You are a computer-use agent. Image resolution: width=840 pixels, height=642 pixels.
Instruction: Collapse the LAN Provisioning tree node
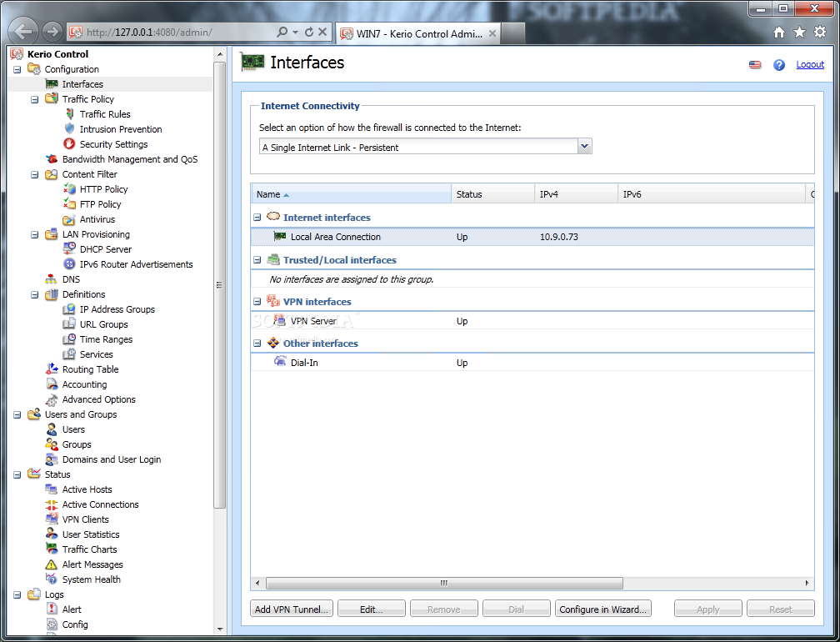[35, 234]
